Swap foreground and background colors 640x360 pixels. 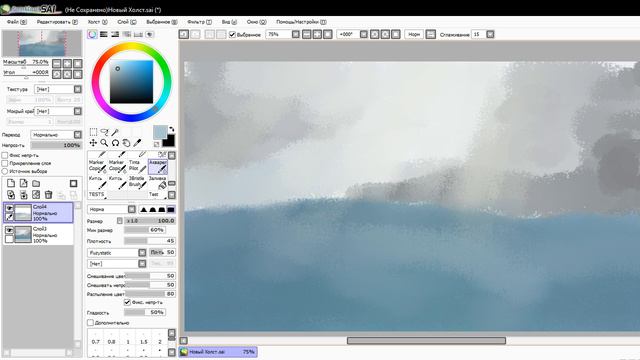[x=171, y=129]
